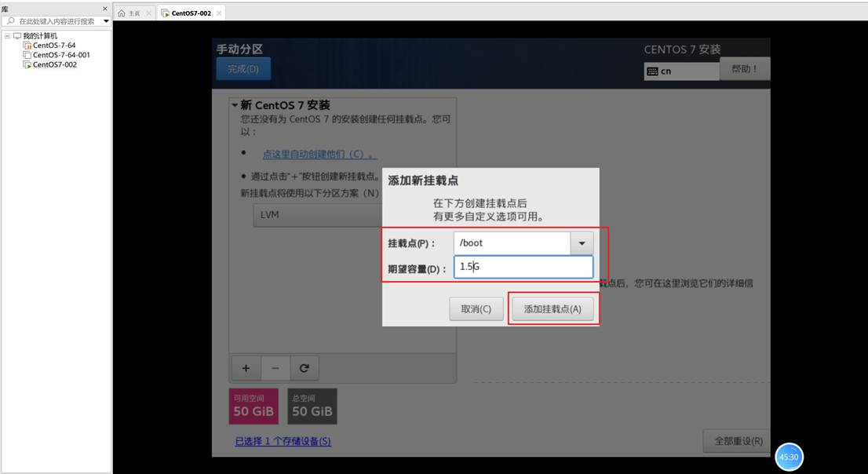
Task: Collapse the 我的计算机 tree node
Action: coord(7,35)
